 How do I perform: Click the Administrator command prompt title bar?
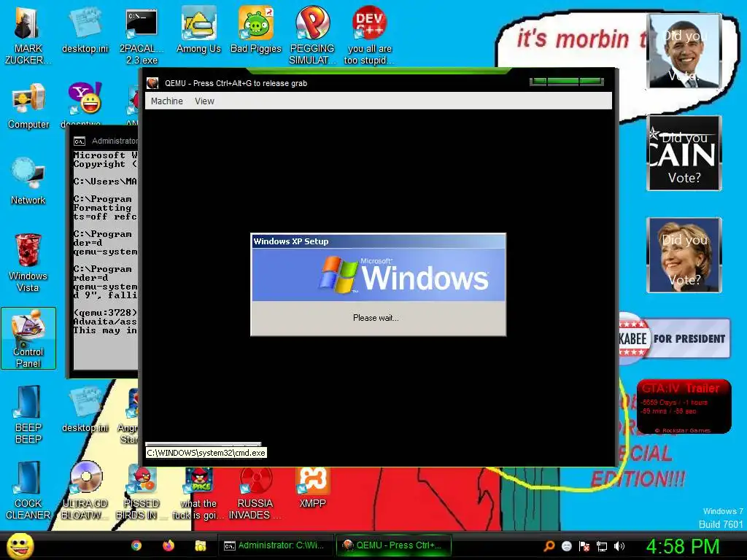pyautogui.click(x=106, y=141)
